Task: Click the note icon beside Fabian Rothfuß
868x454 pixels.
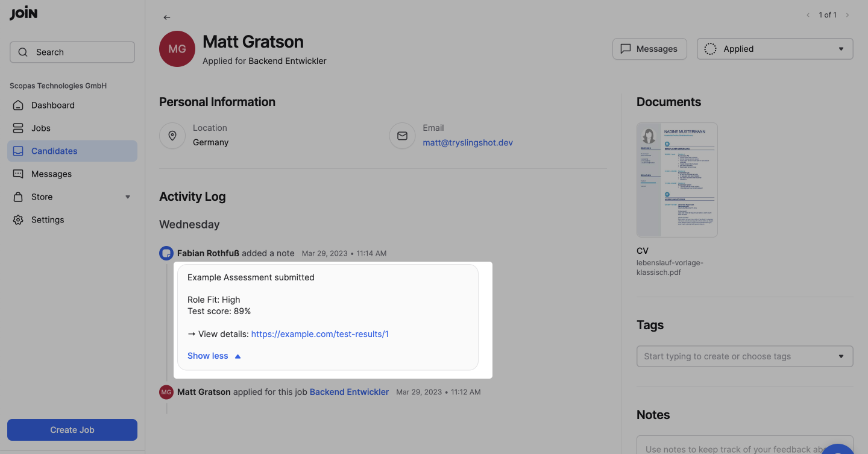Action: (x=166, y=253)
